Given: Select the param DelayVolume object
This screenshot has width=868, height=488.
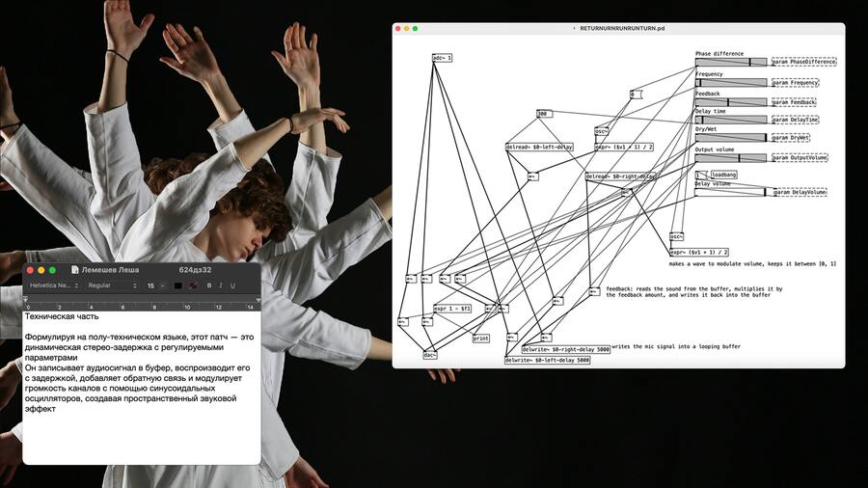Looking at the screenshot, I should (800, 192).
